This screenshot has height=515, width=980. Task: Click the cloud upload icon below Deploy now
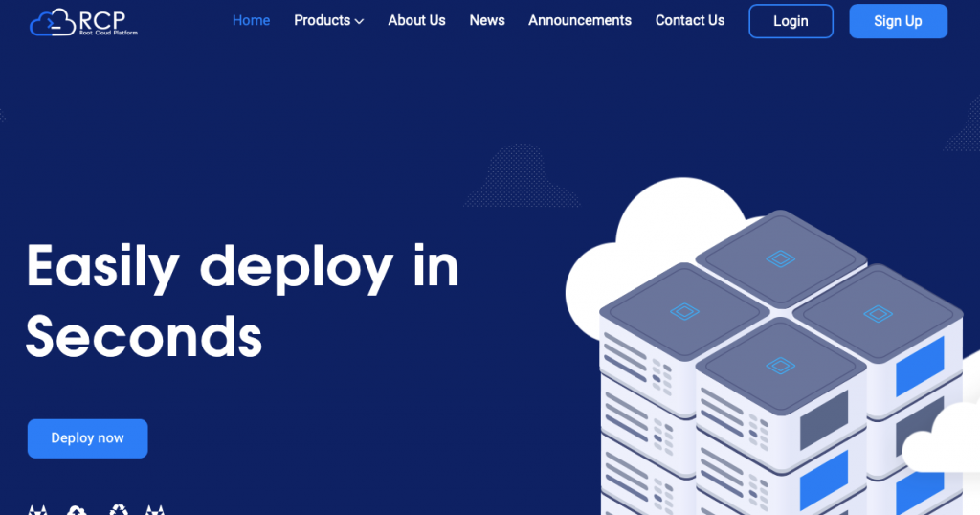[x=77, y=510]
